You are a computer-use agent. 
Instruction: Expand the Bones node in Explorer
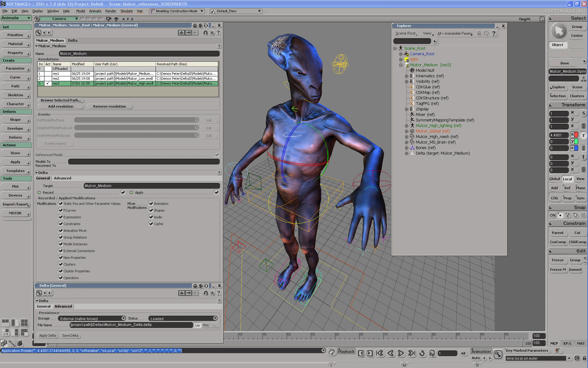coord(406,148)
